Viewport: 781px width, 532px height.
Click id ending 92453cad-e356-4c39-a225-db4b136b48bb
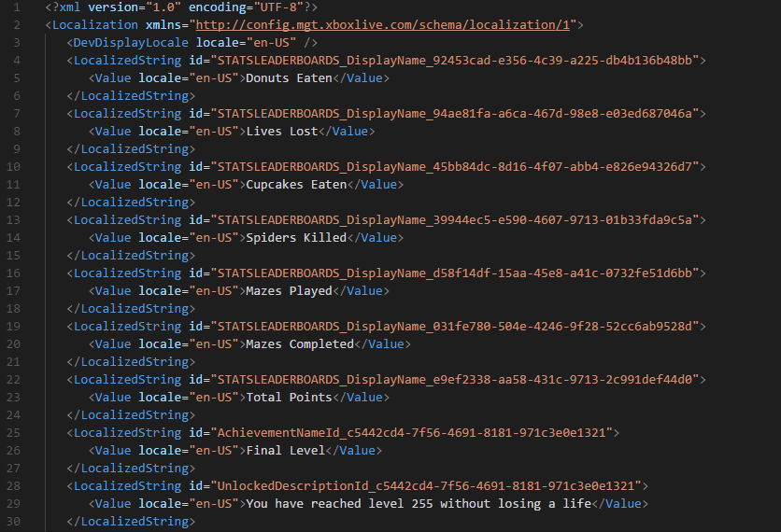(x=455, y=61)
